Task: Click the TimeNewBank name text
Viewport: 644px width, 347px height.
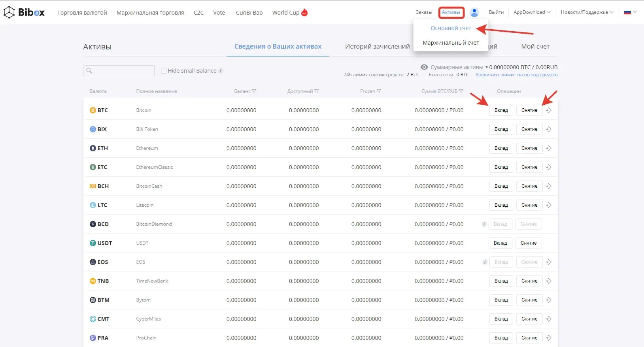Action: [152, 281]
